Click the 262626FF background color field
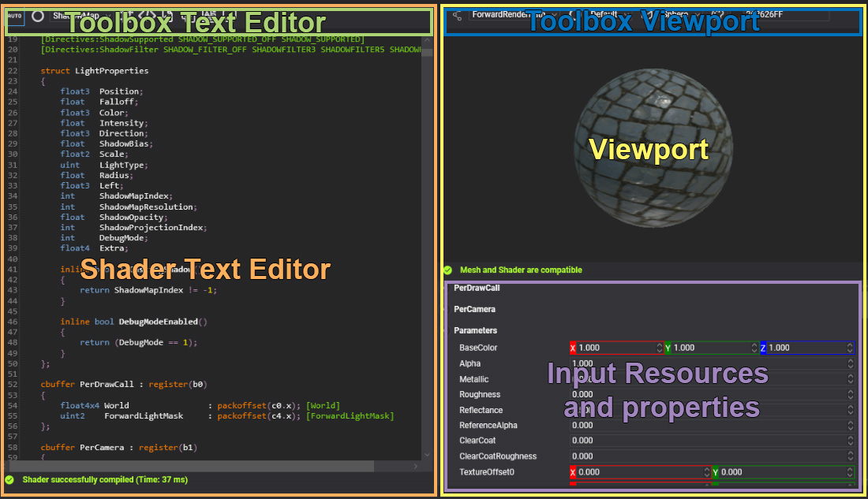 (x=781, y=15)
